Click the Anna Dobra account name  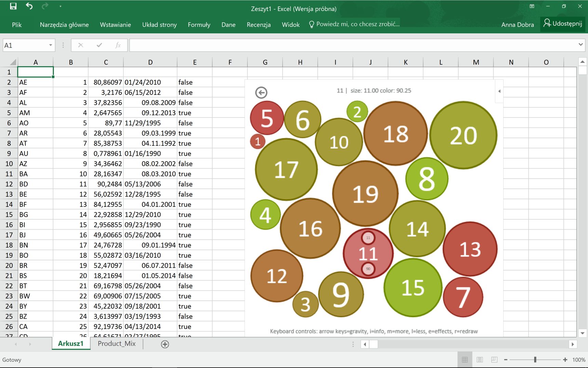(x=518, y=25)
